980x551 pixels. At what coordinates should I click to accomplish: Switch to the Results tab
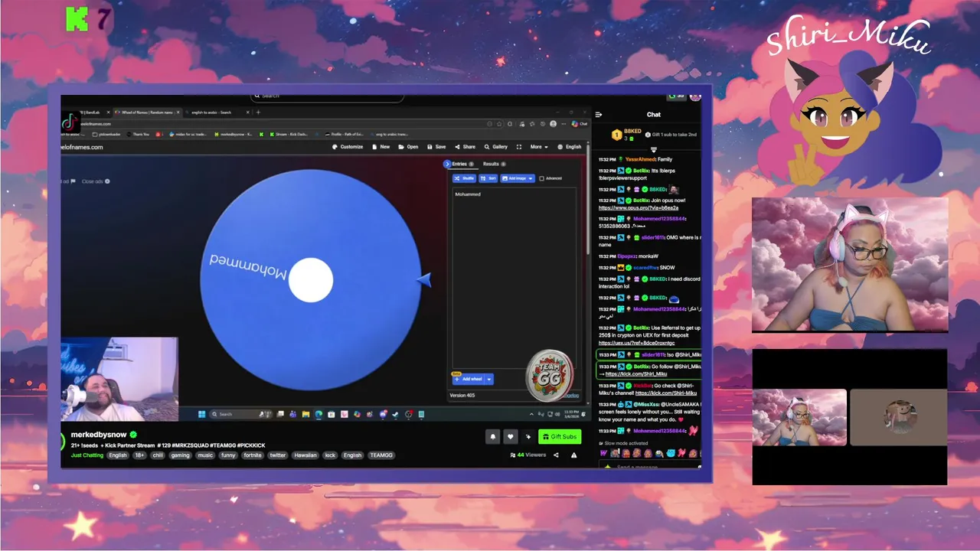[494, 164]
